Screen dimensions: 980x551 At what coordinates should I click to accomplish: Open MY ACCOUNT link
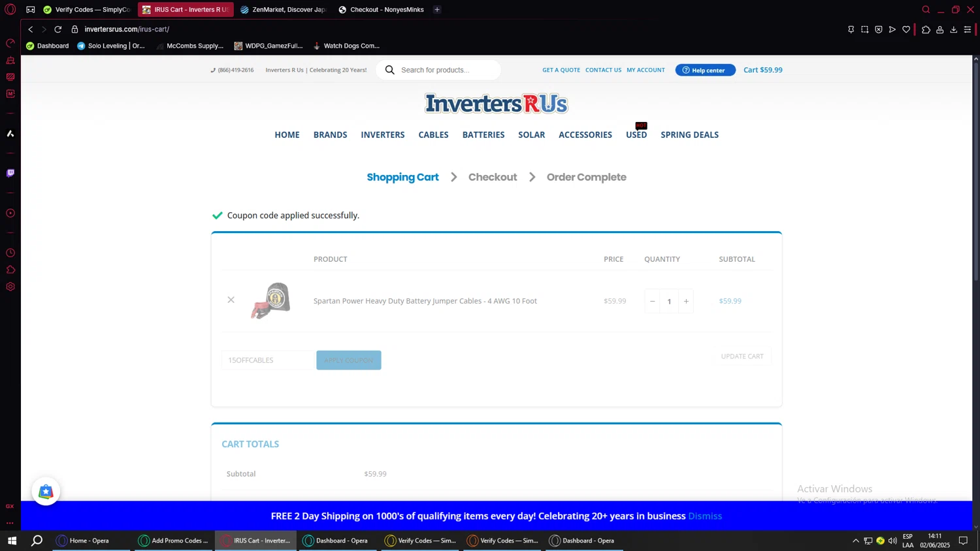(x=645, y=70)
